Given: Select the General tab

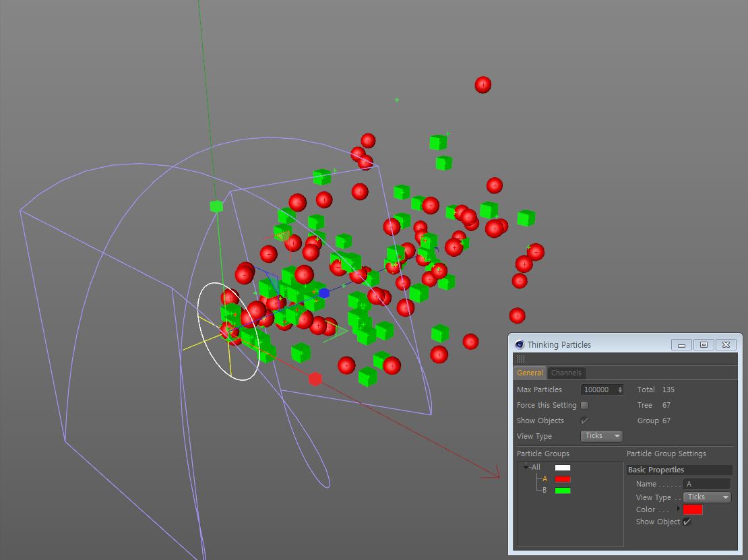Looking at the screenshot, I should [x=530, y=373].
